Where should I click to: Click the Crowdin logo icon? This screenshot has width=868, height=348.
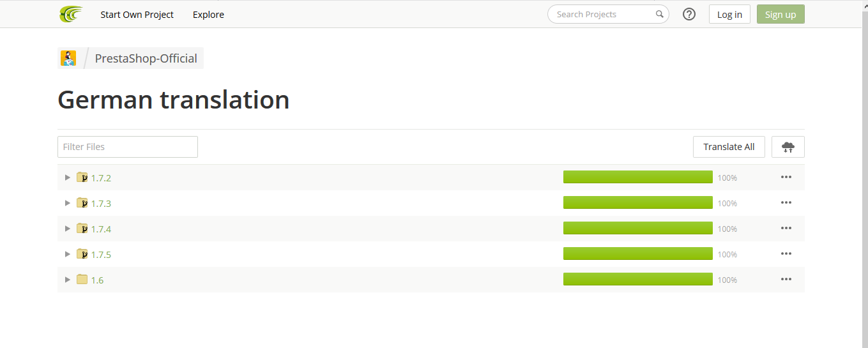tap(71, 14)
